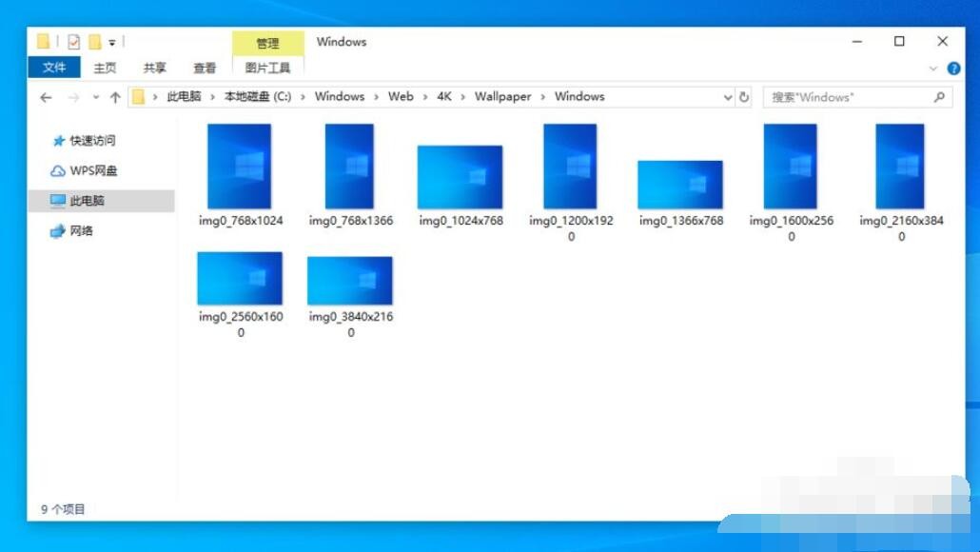Click 本地磁盘 (C:) in the address breadcrumb
980x552 pixels.
coord(258,96)
